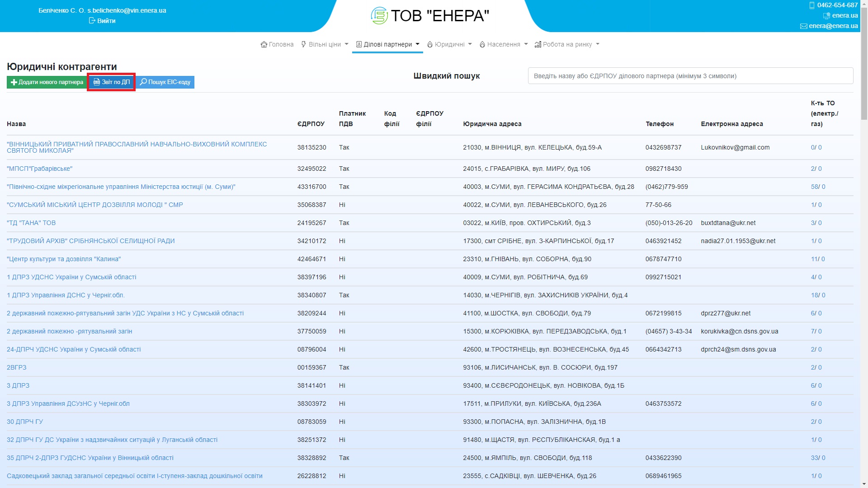Open the Робота на ринку menu
Screen dimensions: 868x488
point(567,44)
